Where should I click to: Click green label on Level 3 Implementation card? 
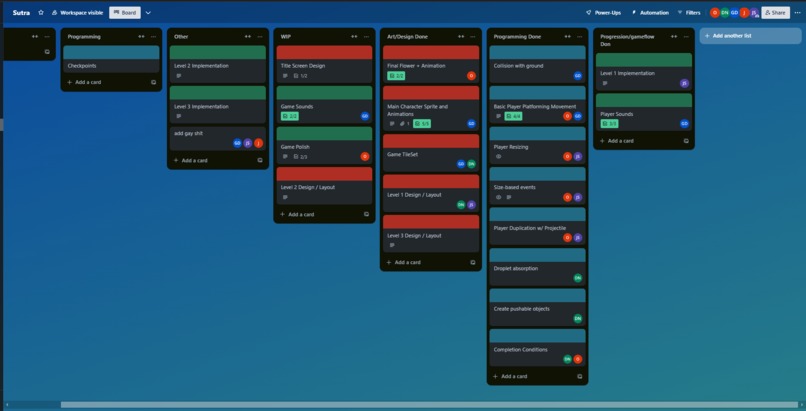(x=217, y=92)
